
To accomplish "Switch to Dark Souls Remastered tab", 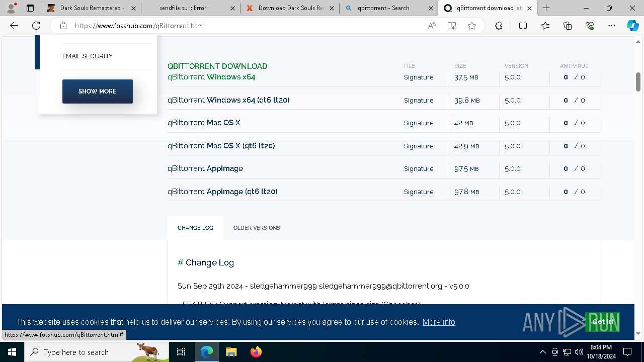I will [87, 8].
